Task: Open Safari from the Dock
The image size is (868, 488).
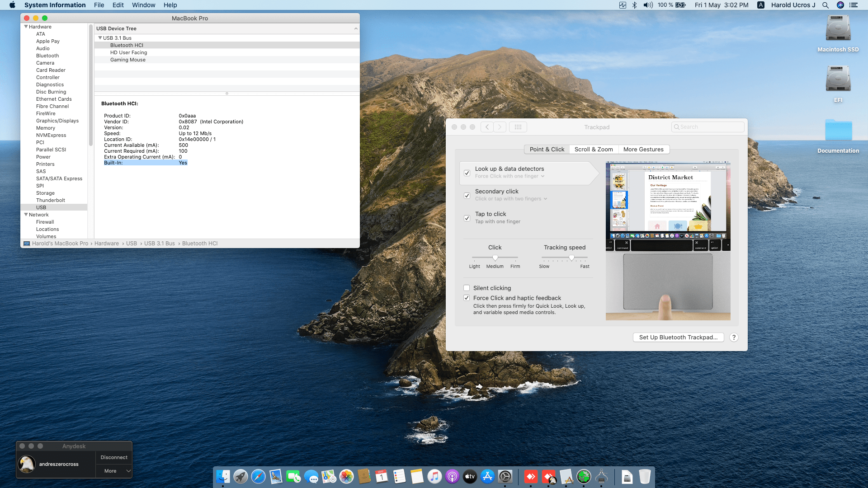Action: (x=258, y=476)
